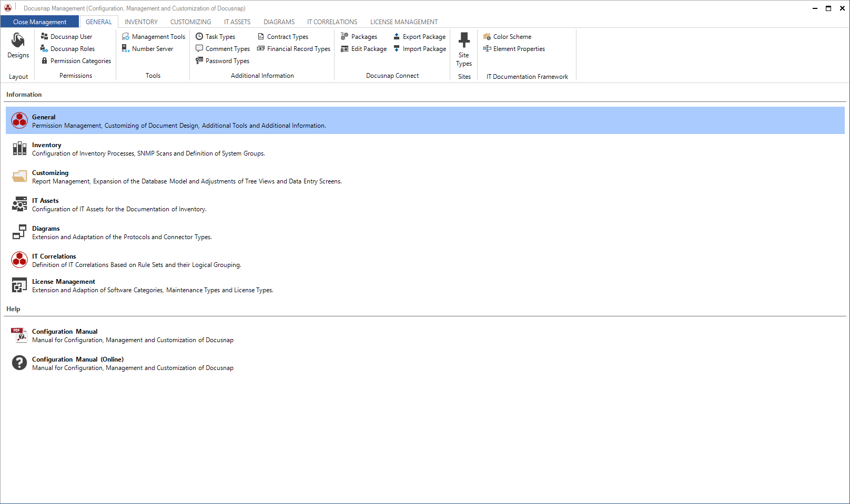Image resolution: width=850 pixels, height=504 pixels.
Task: Click the Diagrams row icon
Action: [19, 232]
